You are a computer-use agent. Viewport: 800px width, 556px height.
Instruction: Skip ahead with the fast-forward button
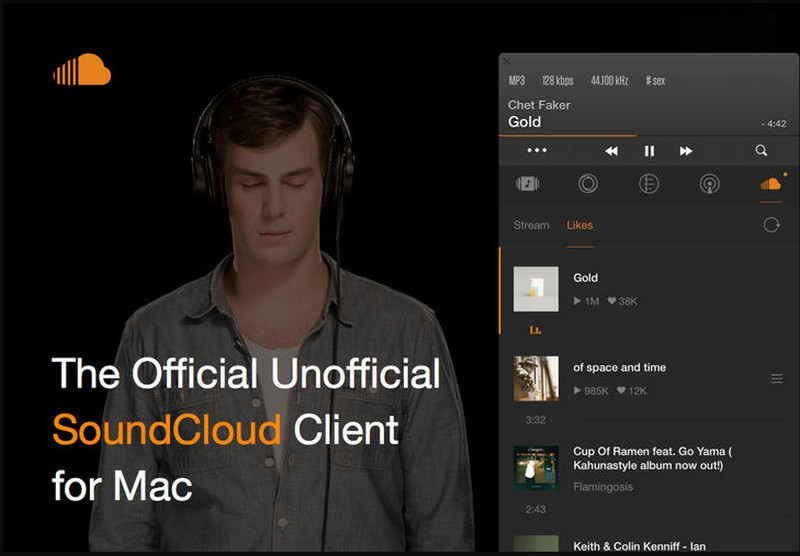pyautogui.click(x=686, y=151)
